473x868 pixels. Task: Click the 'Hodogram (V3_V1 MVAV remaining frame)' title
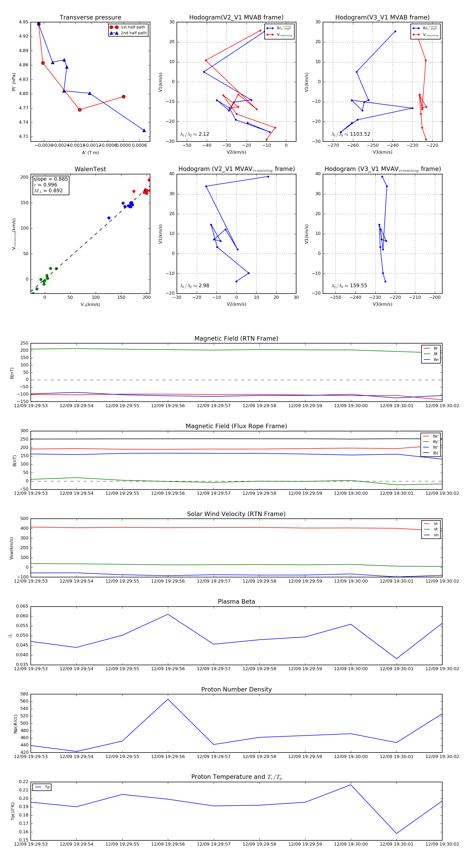(382, 169)
